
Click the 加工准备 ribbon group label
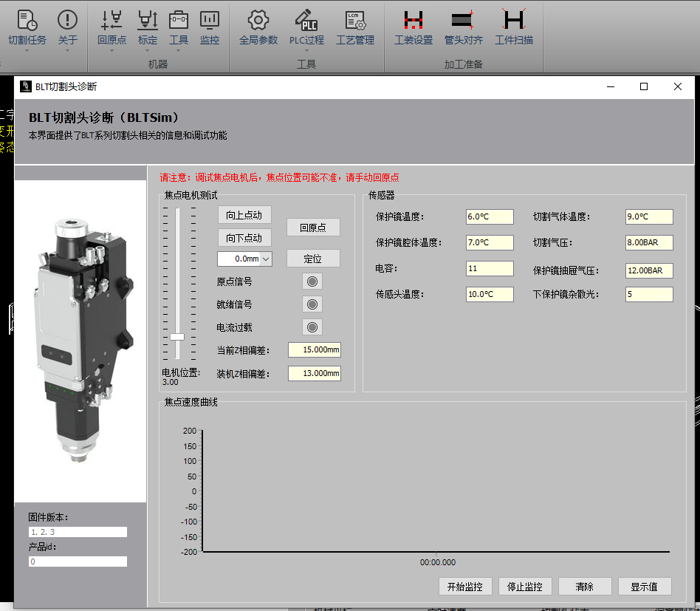tap(464, 64)
